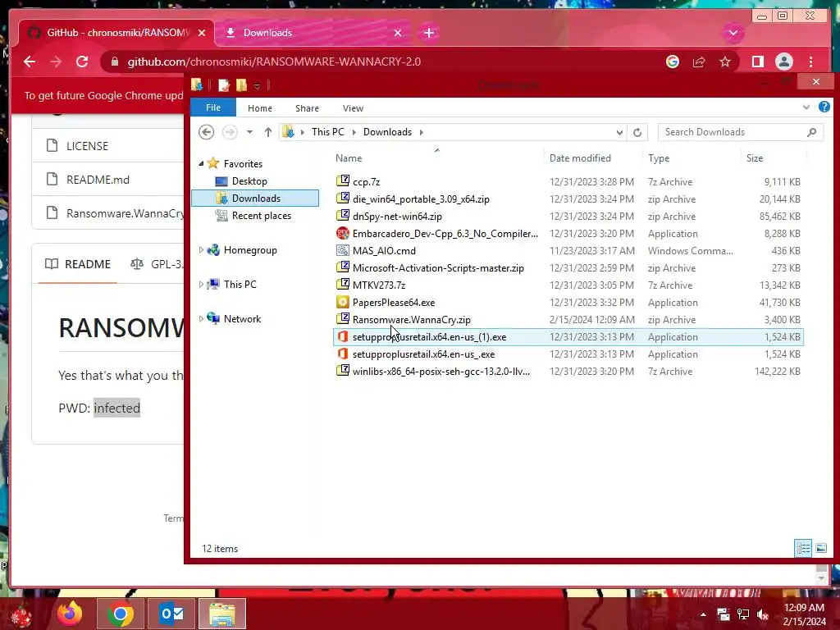Select the Ransomware.WannaCry.zip file
Image resolution: width=840 pixels, height=630 pixels.
[x=412, y=320]
